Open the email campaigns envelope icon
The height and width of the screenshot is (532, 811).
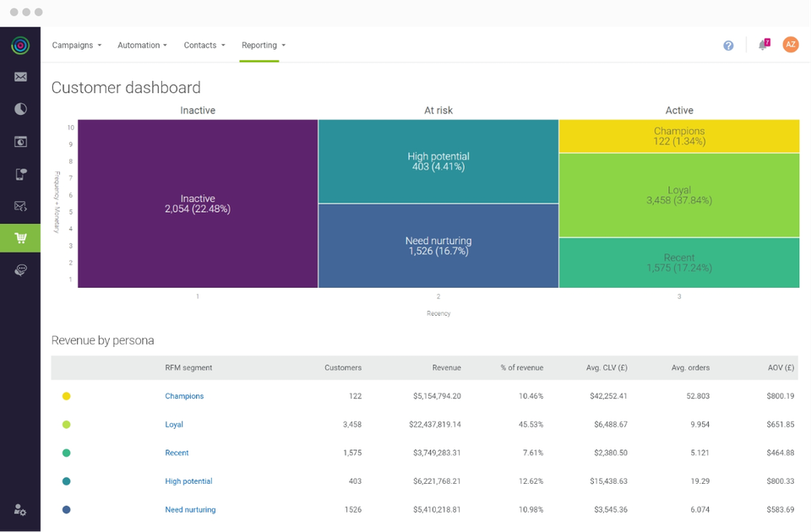tap(20, 77)
